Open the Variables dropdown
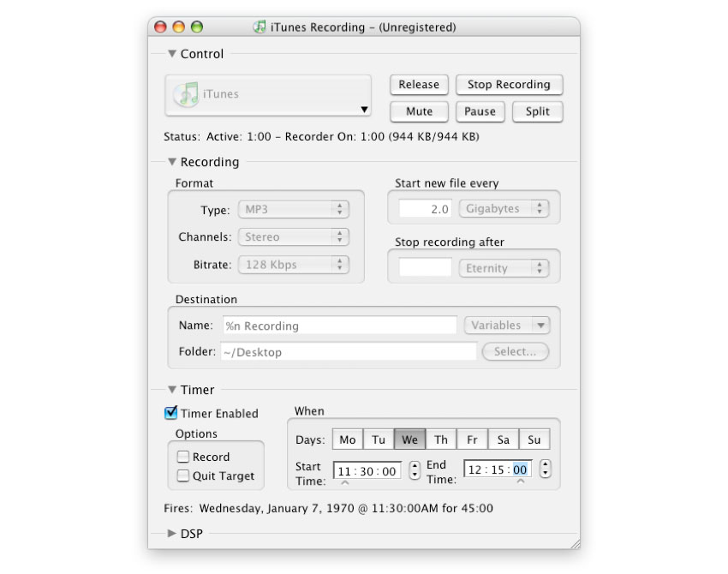 coord(506,325)
